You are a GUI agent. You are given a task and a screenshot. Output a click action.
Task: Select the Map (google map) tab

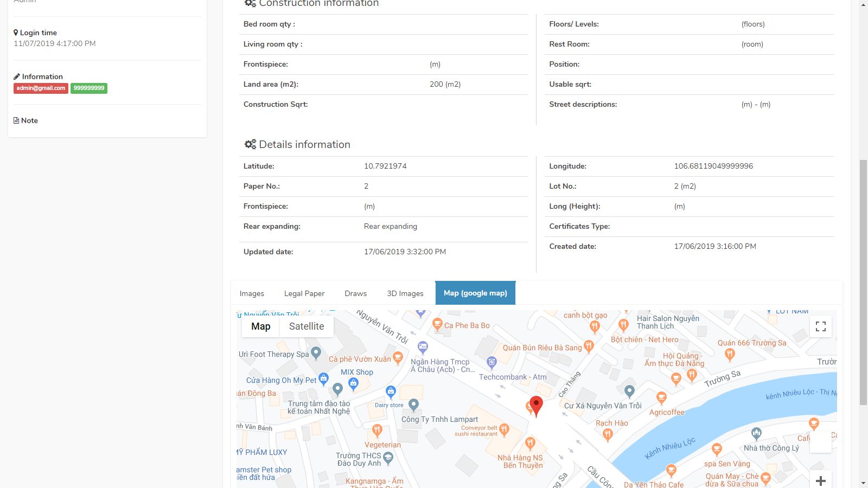pyautogui.click(x=475, y=293)
